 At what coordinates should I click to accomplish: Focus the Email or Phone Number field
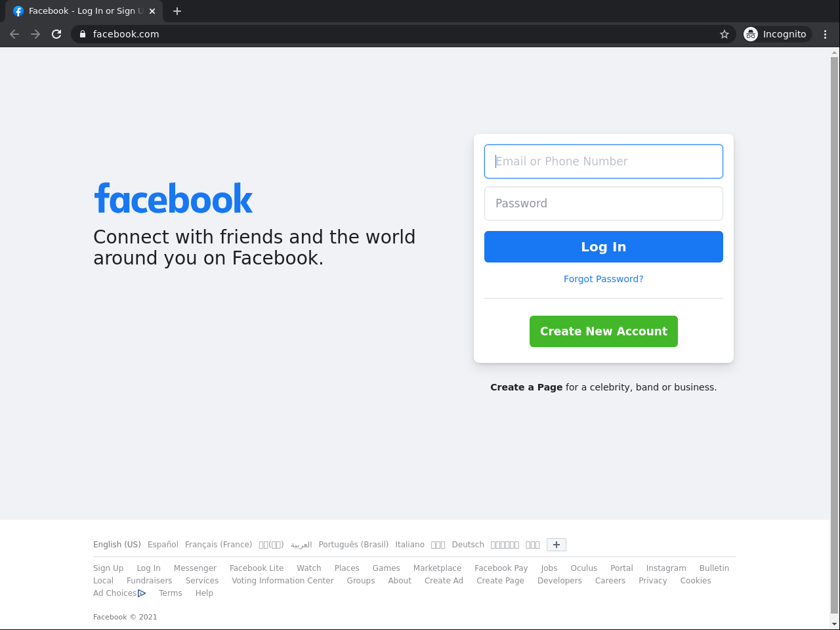pyautogui.click(x=604, y=161)
